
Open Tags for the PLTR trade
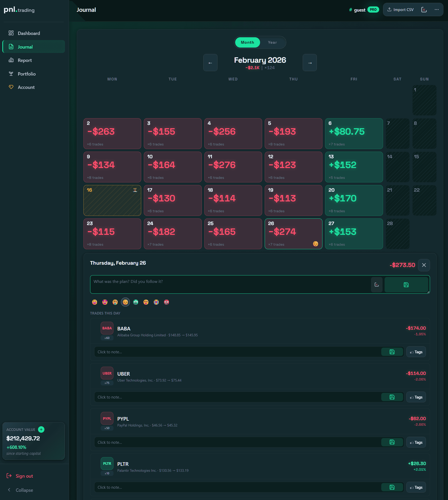416,487
